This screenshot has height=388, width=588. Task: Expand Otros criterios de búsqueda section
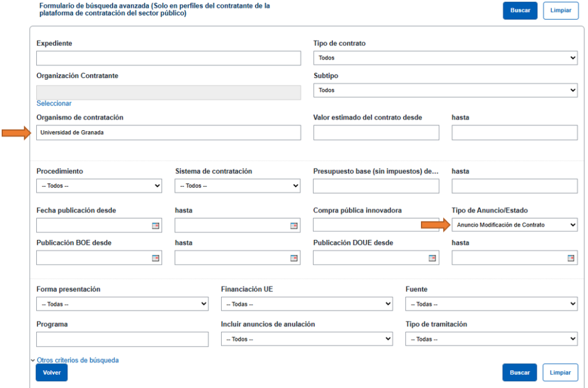78,360
